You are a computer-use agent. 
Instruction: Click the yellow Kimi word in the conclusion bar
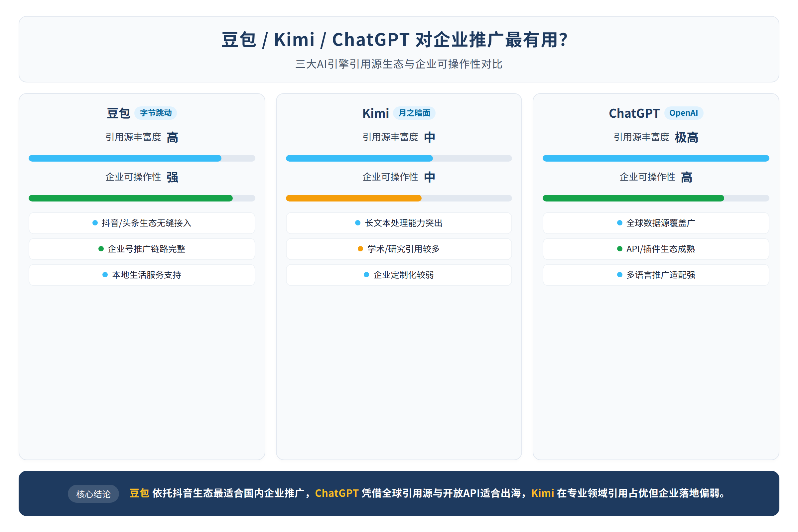point(543,493)
